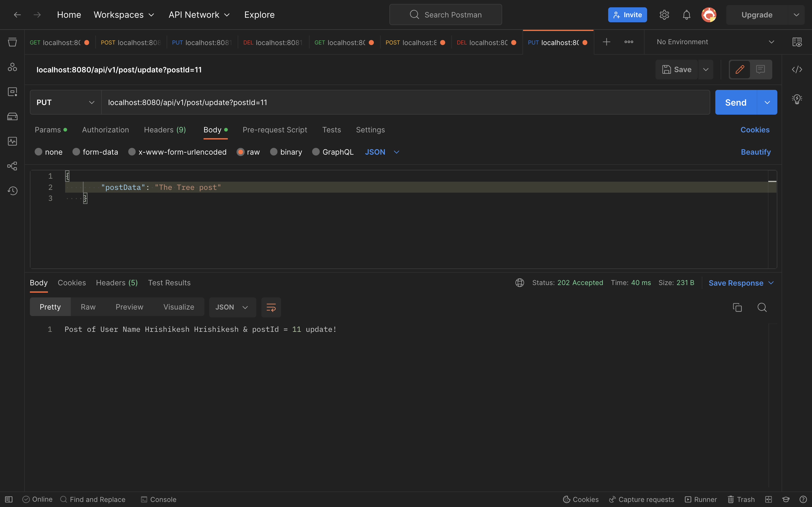This screenshot has height=507, width=812.
Task: Open the comments mode icon
Action: [760, 69]
